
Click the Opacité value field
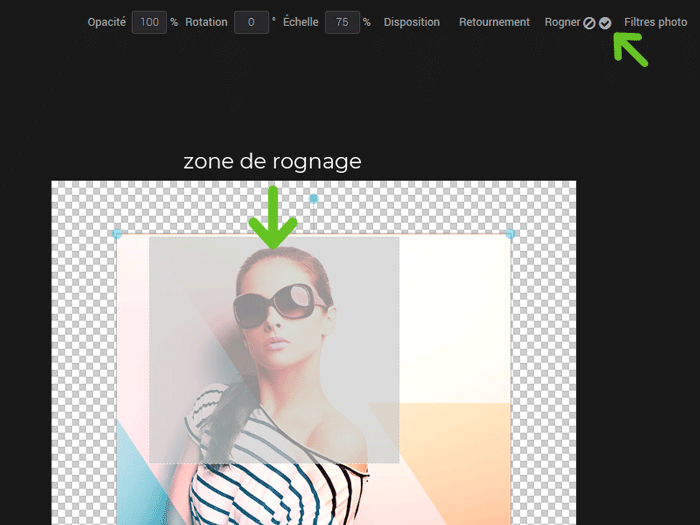149,22
